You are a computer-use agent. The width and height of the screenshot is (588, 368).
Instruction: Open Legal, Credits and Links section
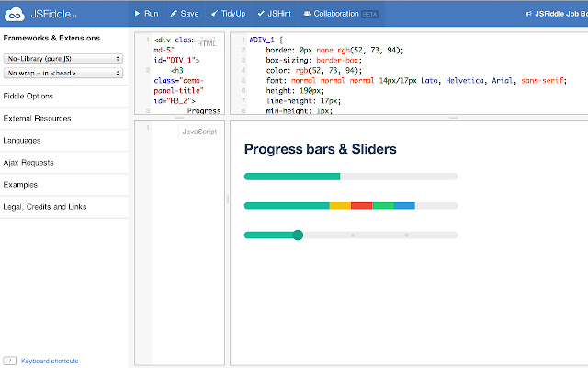click(45, 207)
